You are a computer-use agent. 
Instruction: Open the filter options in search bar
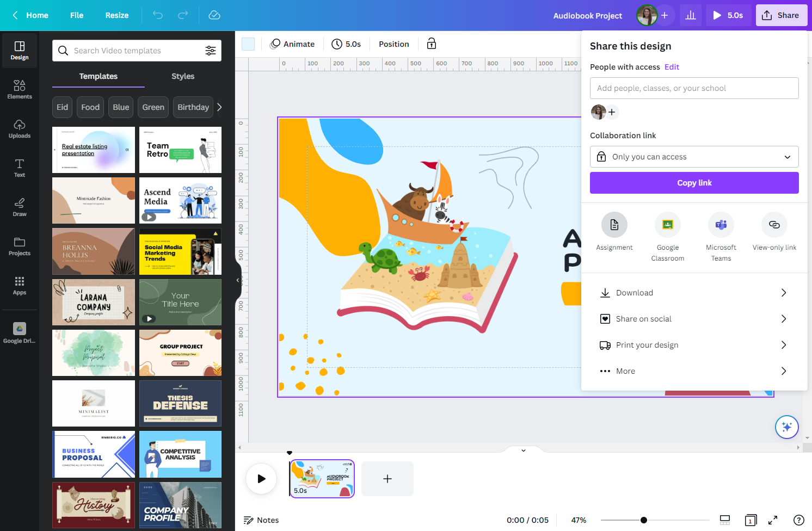pyautogui.click(x=211, y=51)
